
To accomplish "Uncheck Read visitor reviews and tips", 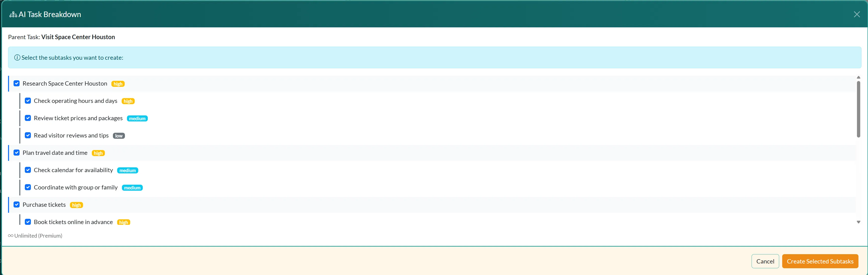I will click(28, 135).
